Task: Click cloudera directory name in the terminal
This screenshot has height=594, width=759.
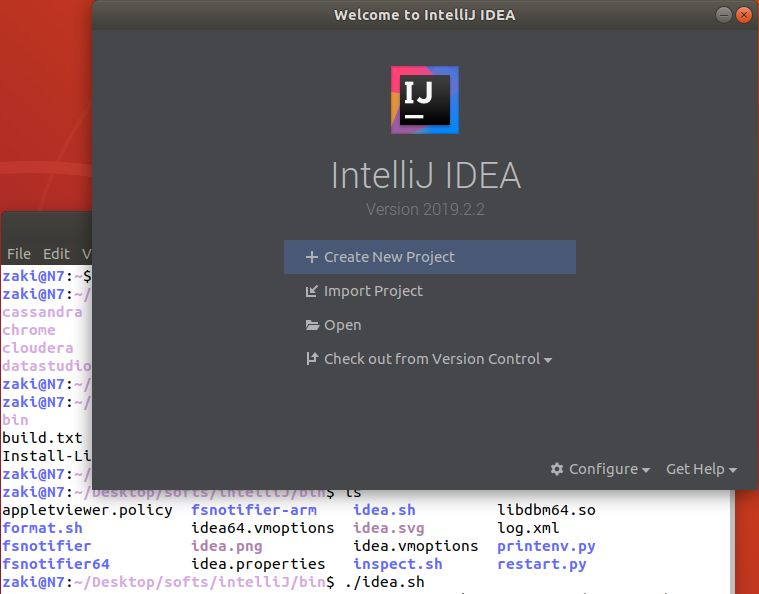Action: 38,348
